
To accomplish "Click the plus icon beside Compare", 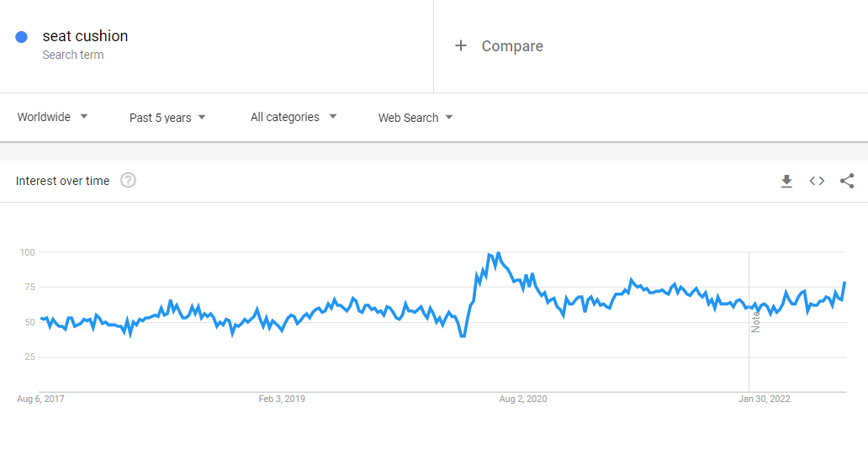I will tap(460, 46).
